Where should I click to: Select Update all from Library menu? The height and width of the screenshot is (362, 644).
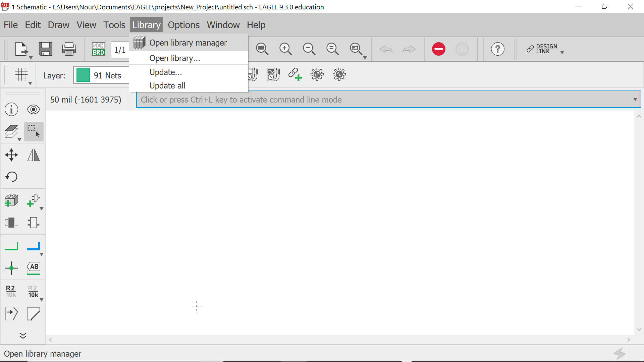(x=167, y=85)
